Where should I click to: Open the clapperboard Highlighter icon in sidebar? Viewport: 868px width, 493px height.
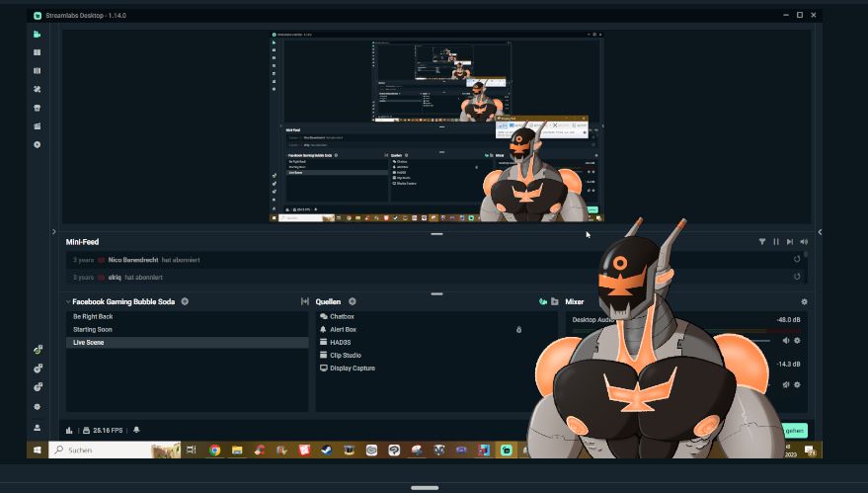click(38, 126)
